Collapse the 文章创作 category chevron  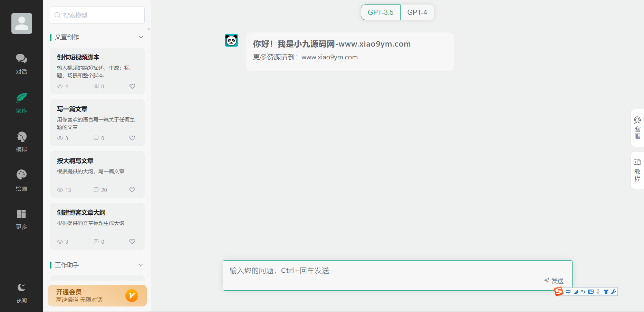pyautogui.click(x=141, y=37)
